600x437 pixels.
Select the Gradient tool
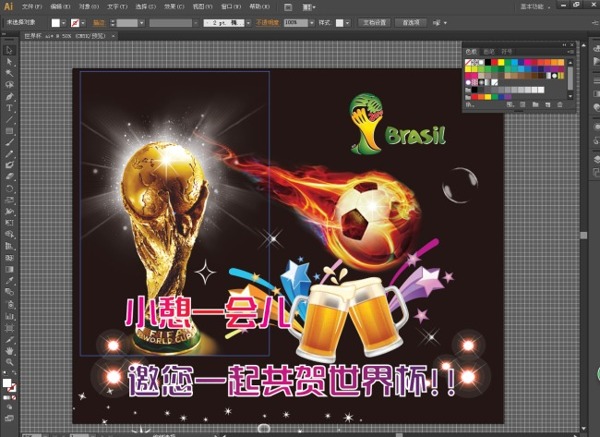point(9,269)
